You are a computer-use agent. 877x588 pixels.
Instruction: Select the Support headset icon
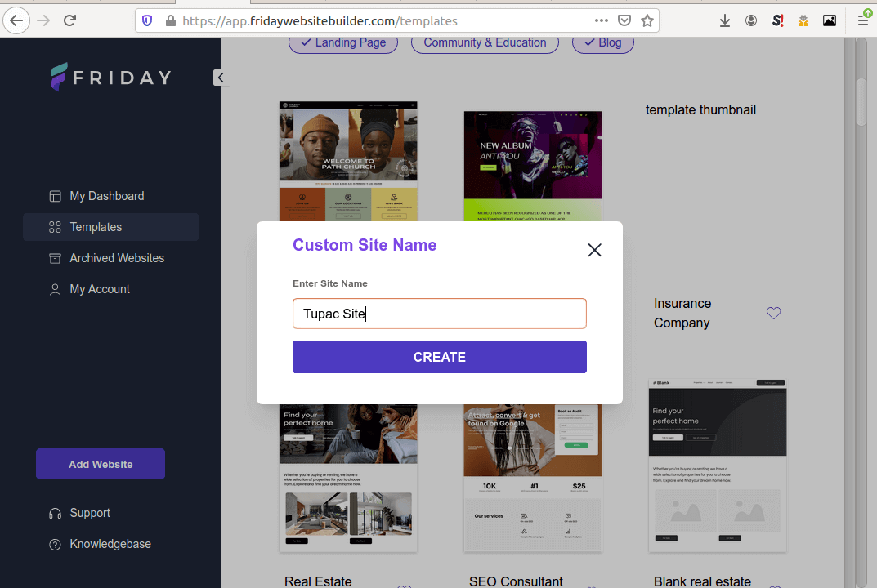coord(54,513)
